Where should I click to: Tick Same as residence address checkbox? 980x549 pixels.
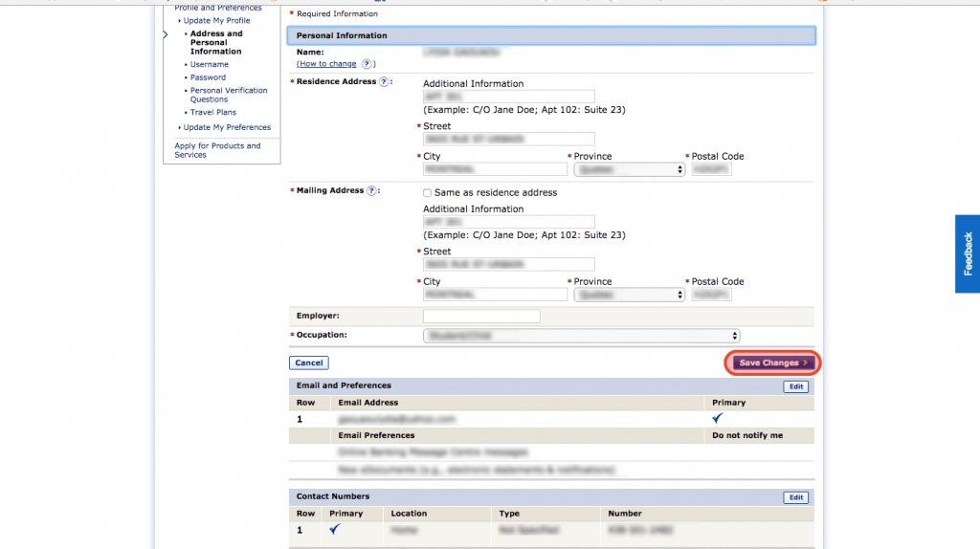click(x=427, y=193)
